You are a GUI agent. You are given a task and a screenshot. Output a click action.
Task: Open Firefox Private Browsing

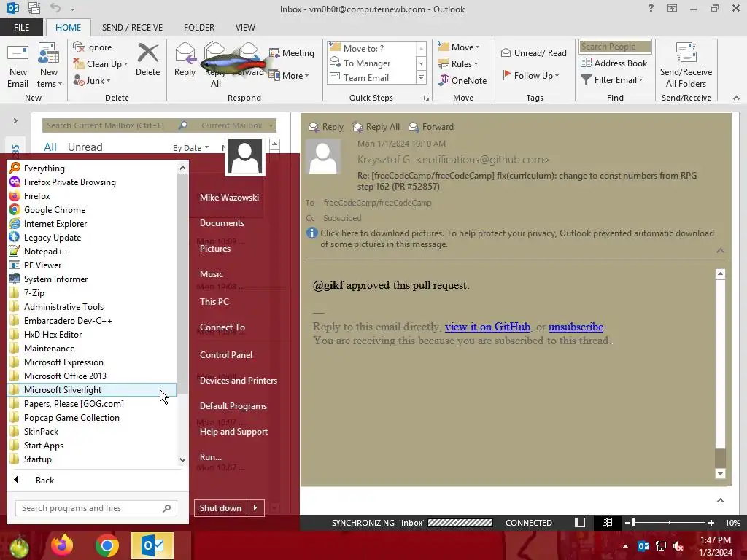93,182
